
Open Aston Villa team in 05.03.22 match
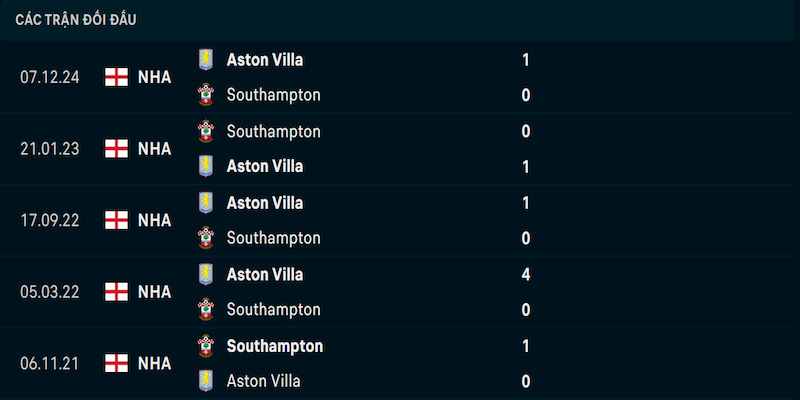(x=265, y=274)
